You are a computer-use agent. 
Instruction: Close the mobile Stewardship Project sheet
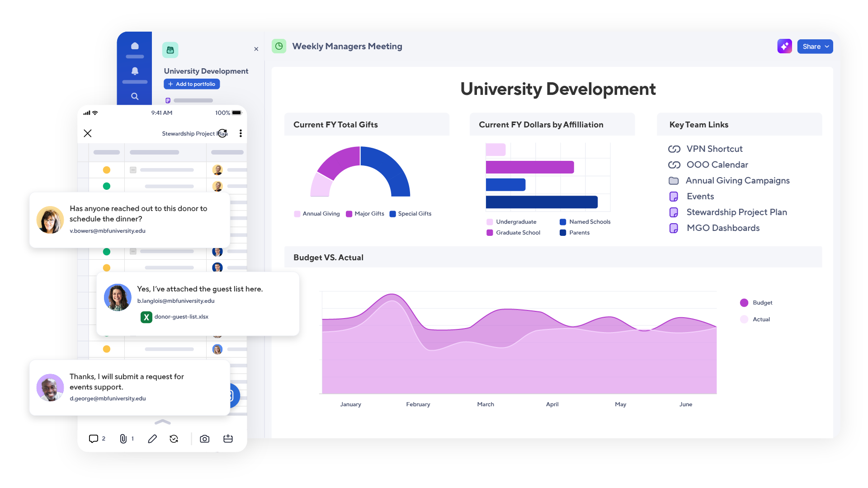[x=88, y=133]
